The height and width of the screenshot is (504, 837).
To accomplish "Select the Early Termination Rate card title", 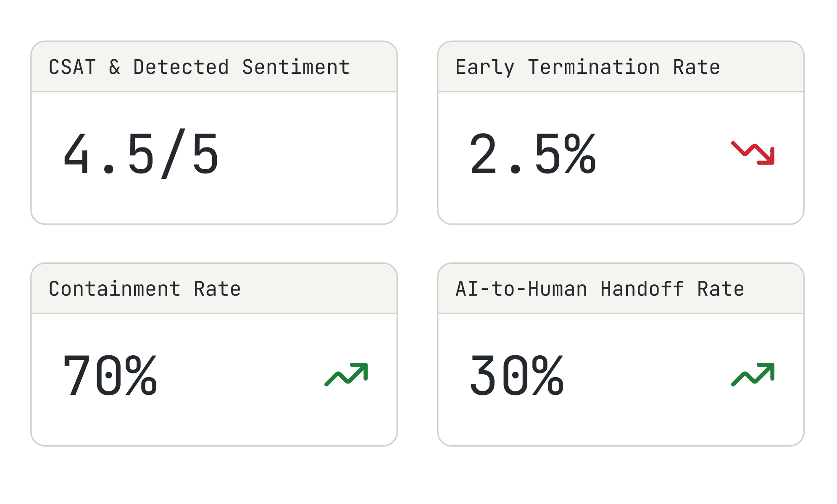I will pos(587,67).
